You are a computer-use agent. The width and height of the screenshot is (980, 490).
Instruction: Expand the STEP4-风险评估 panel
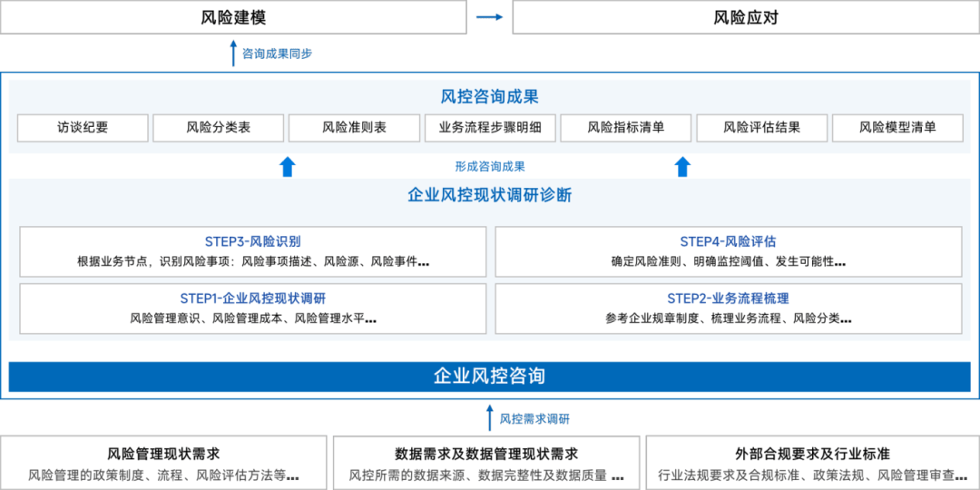click(x=728, y=251)
